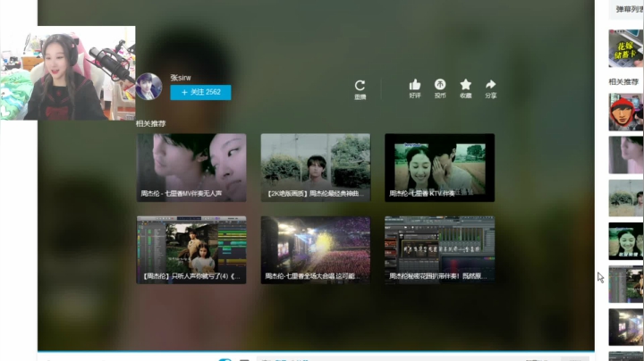Open the 周杰伦秘密花园 伴奏 video card
644x361 pixels.
439,250
